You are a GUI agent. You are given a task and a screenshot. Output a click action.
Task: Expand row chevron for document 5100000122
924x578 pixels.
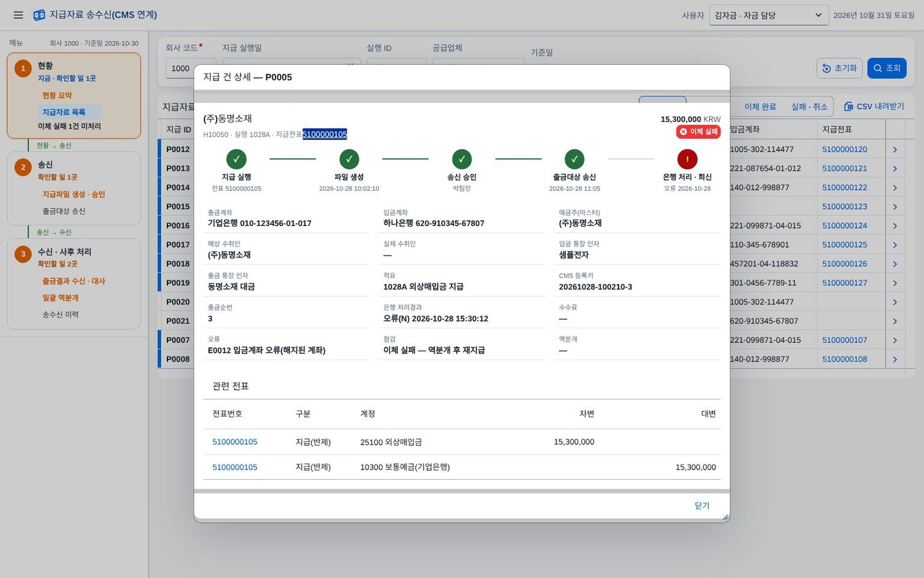(894, 188)
